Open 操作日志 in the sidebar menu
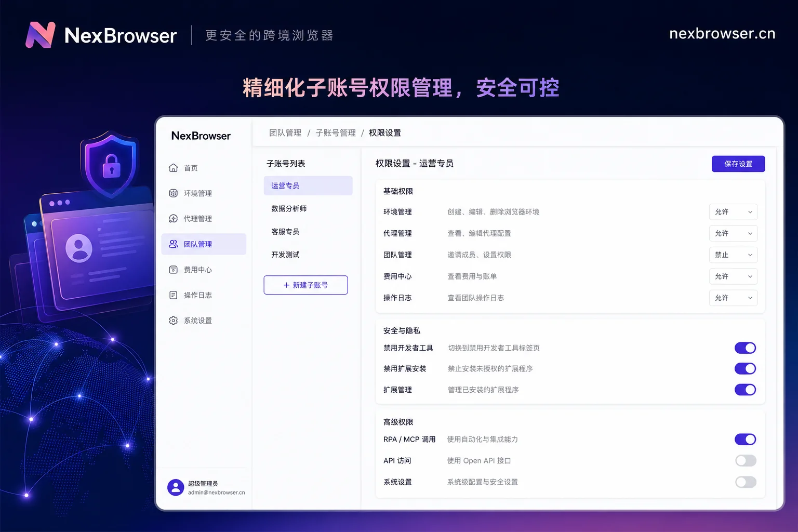The width and height of the screenshot is (798, 532). coord(204,295)
